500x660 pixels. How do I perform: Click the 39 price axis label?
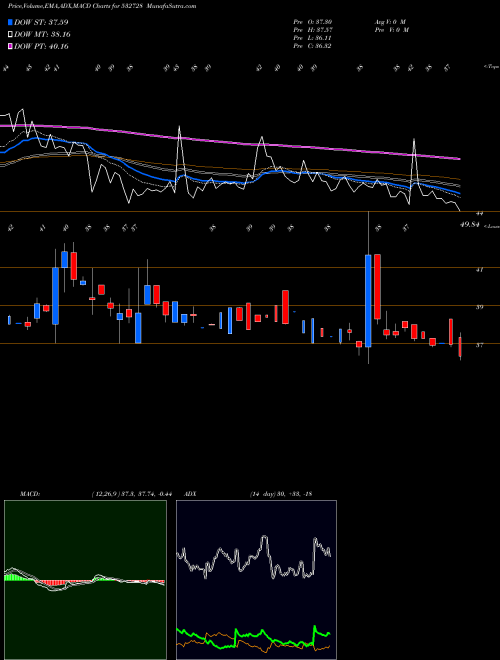pos(479,307)
